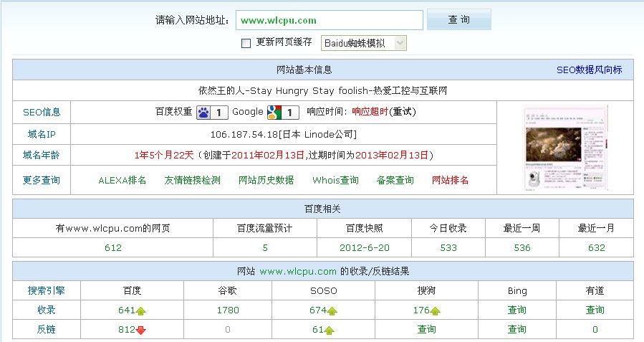Click red down arrow beside 812
644x342 pixels.
tap(141, 330)
